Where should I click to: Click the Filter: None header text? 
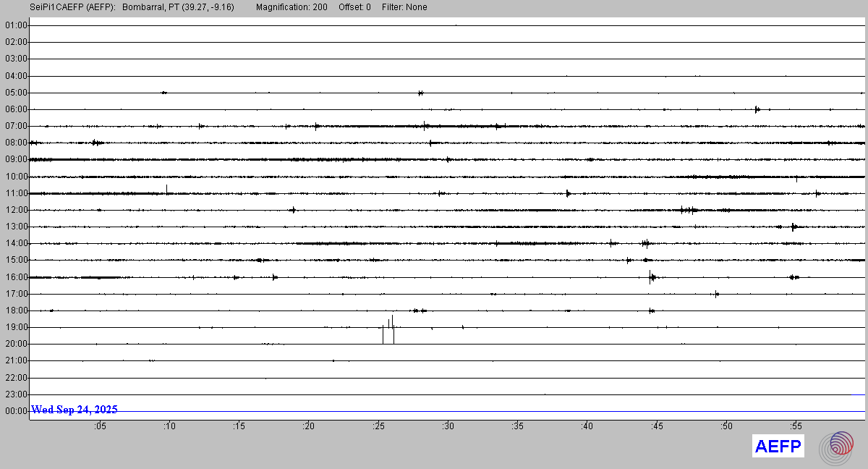pyautogui.click(x=404, y=7)
